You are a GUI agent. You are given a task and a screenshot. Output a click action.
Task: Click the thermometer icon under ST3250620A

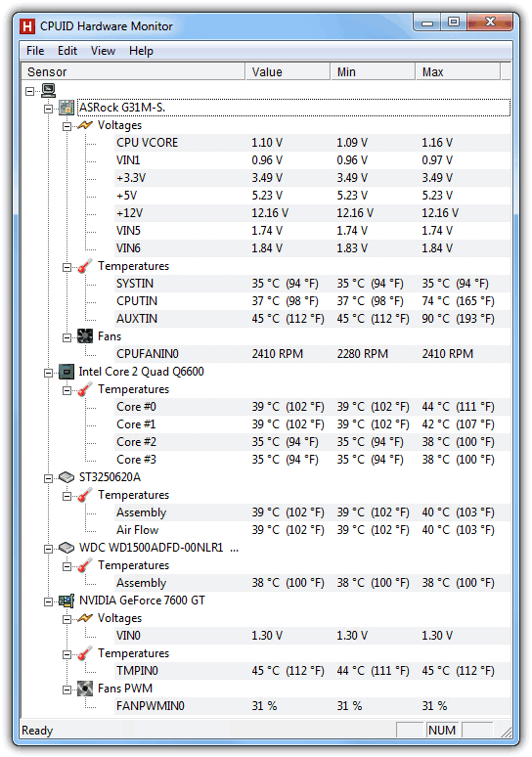85,495
